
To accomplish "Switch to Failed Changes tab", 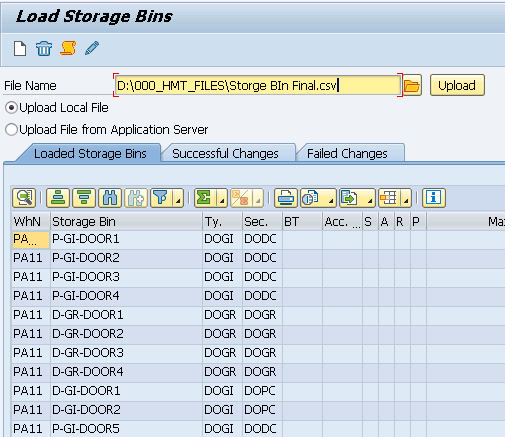I will (x=347, y=154).
